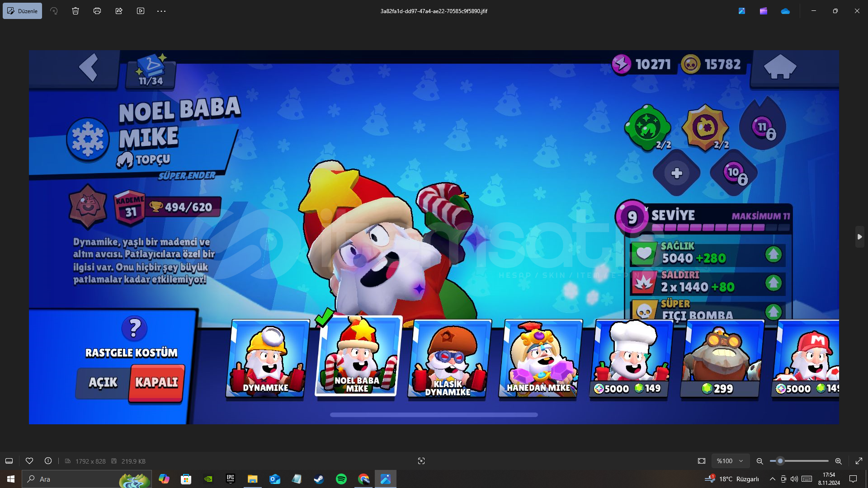The height and width of the screenshot is (488, 868).
Task: Click the OneDrive cloud icon
Action: pyautogui.click(x=785, y=11)
